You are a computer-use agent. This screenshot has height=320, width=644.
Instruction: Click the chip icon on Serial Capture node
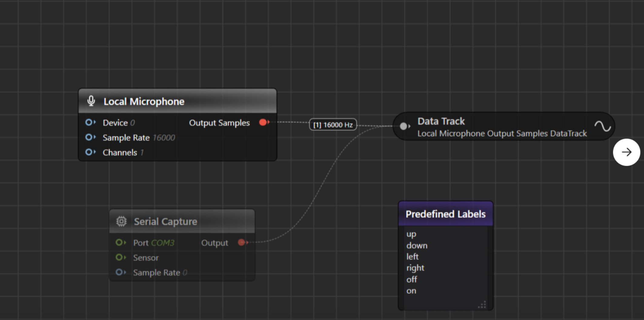pyautogui.click(x=121, y=221)
